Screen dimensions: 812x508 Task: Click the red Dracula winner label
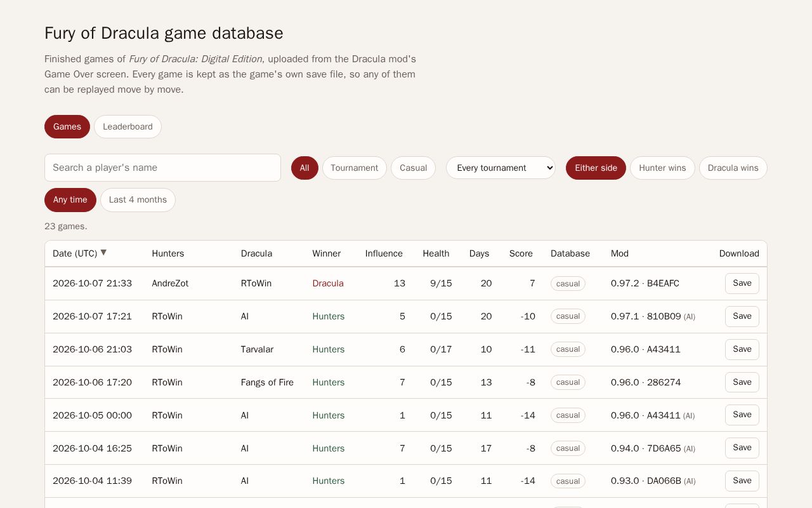328,283
